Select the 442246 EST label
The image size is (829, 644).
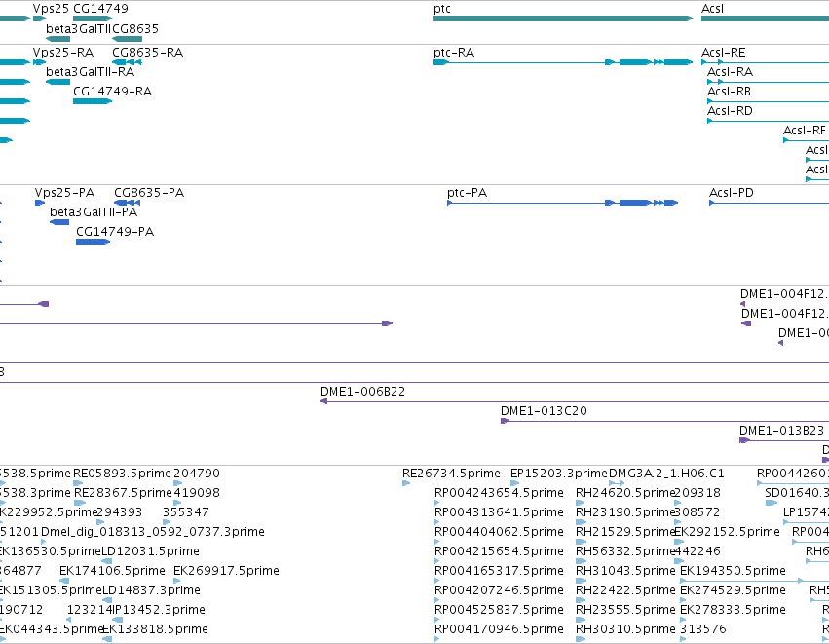(697, 551)
